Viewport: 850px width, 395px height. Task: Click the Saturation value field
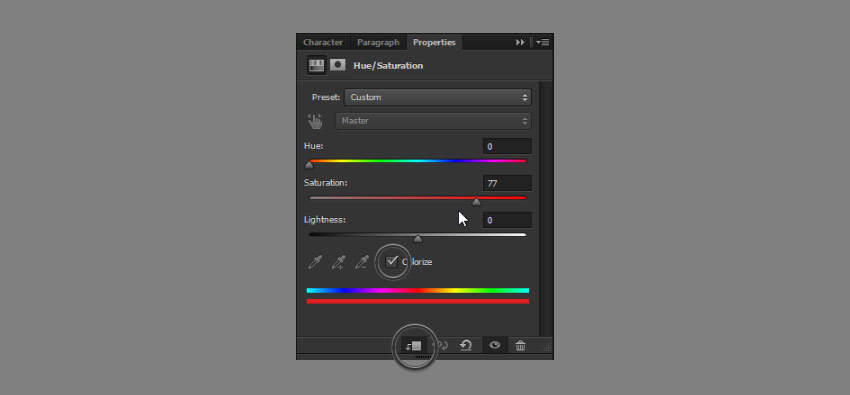tap(507, 183)
